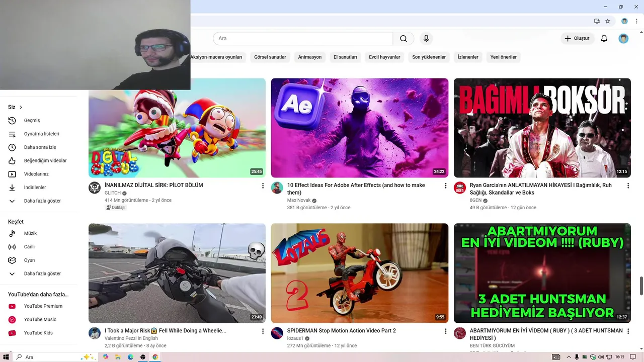Screen dimensions: 644x362
Task: Open Valentino Pezzi channel avatar
Action: 95,333
